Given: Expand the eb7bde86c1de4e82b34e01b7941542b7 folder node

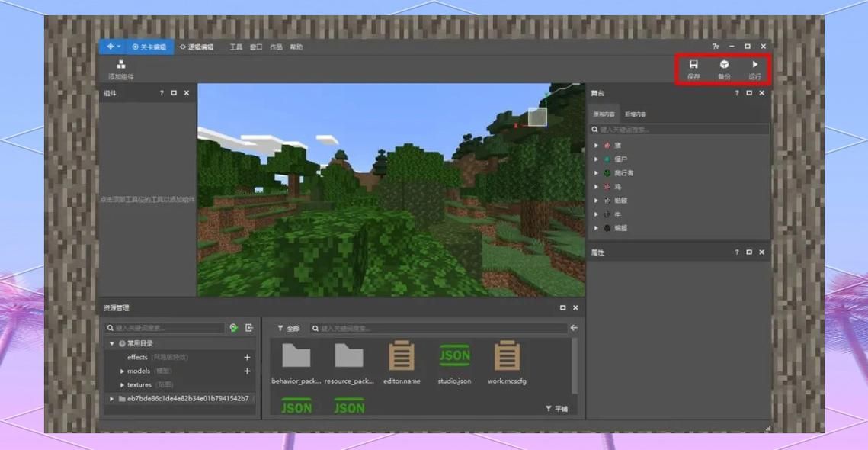Looking at the screenshot, I should 112,398.
